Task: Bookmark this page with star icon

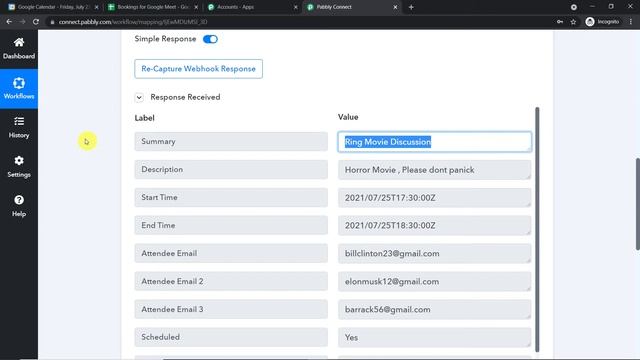Action: (x=573, y=22)
